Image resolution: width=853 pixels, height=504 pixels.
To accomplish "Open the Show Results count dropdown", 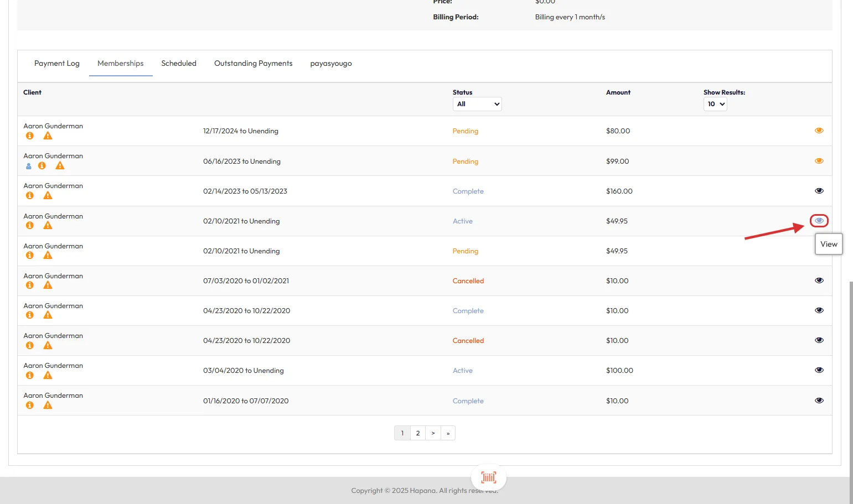I will point(715,104).
